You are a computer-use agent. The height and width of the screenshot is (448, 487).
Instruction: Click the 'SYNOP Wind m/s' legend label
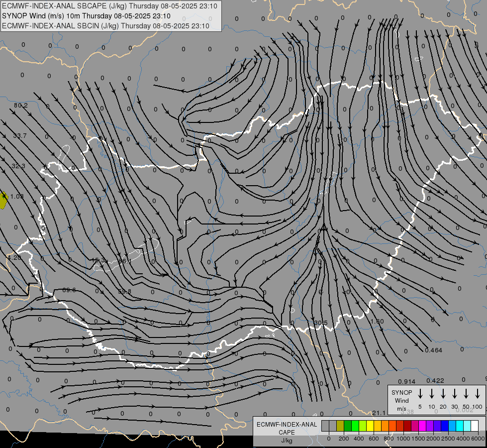[401, 401]
